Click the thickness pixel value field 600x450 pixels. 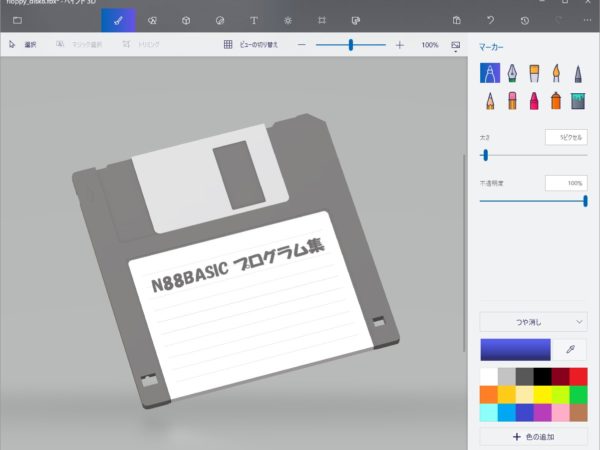click(566, 137)
